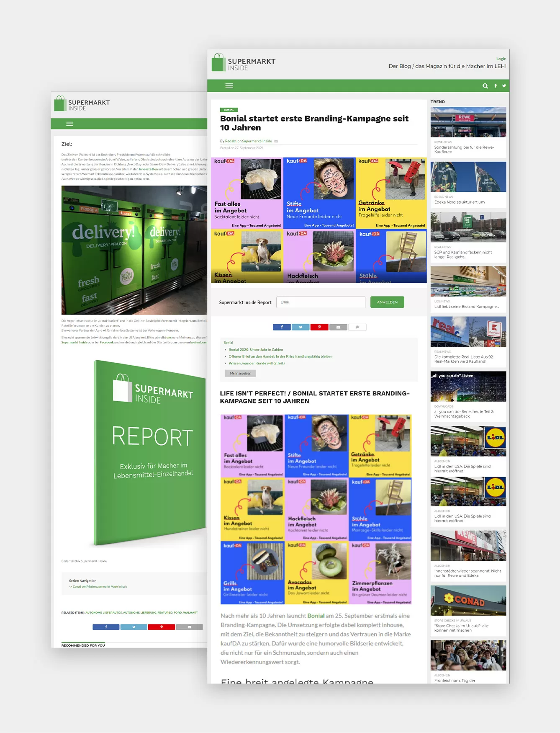Share article via Pinterest button below signup
This screenshot has width=560, height=733.
tap(319, 327)
